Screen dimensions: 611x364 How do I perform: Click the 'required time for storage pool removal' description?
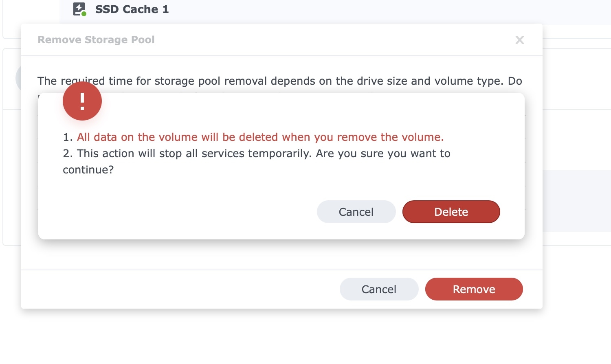[280, 81]
